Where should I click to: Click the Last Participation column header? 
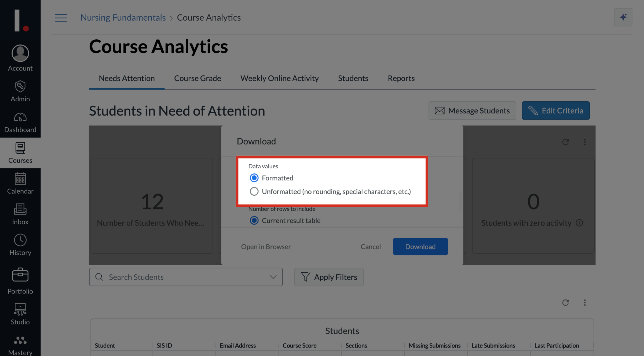pyautogui.click(x=557, y=345)
